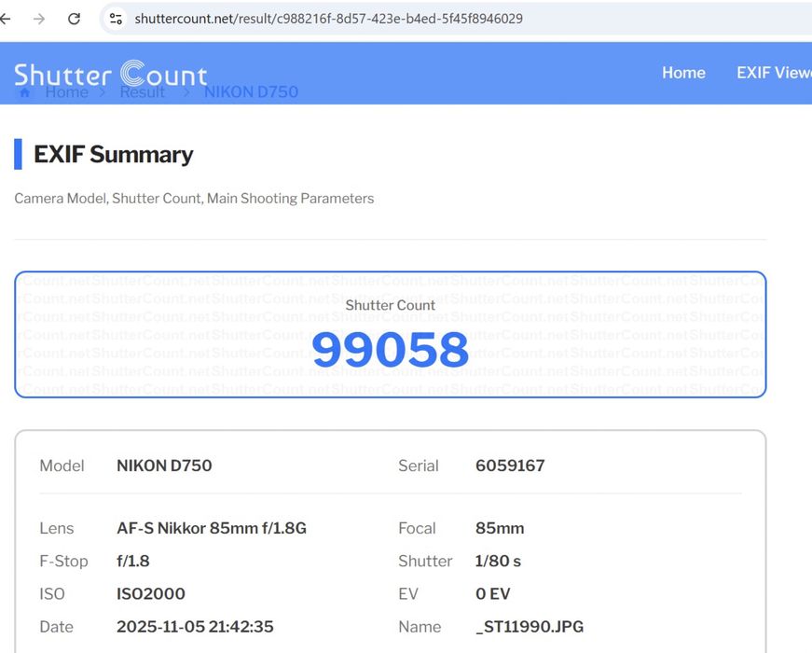The image size is (812, 653).
Task: Click the file name _ST11990.JPG
Action: click(530, 627)
